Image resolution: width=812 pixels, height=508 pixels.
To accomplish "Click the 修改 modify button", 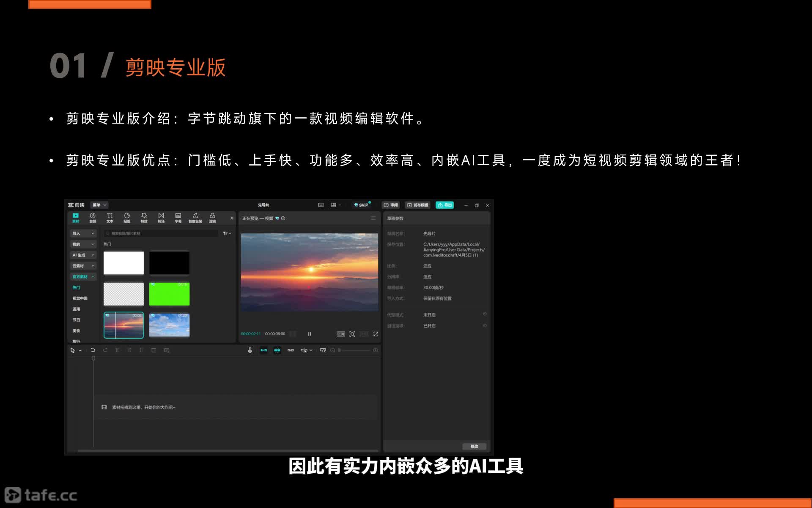I will (475, 446).
